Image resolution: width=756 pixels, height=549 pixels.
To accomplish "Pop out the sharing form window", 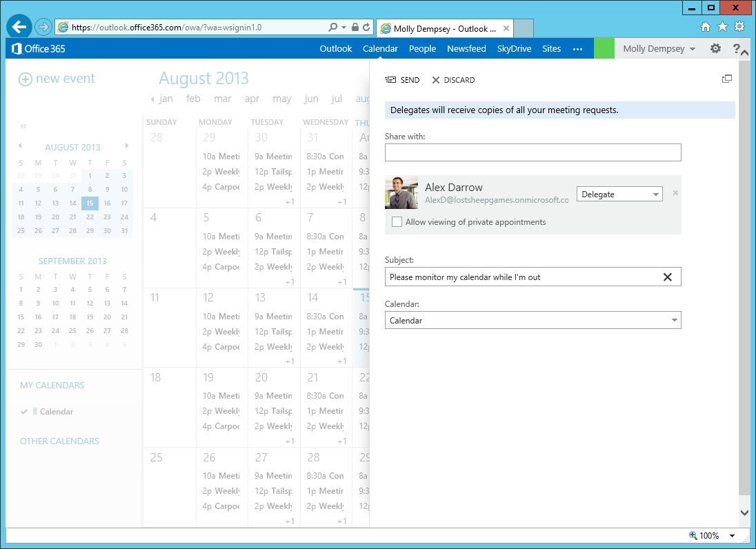I will click(726, 79).
